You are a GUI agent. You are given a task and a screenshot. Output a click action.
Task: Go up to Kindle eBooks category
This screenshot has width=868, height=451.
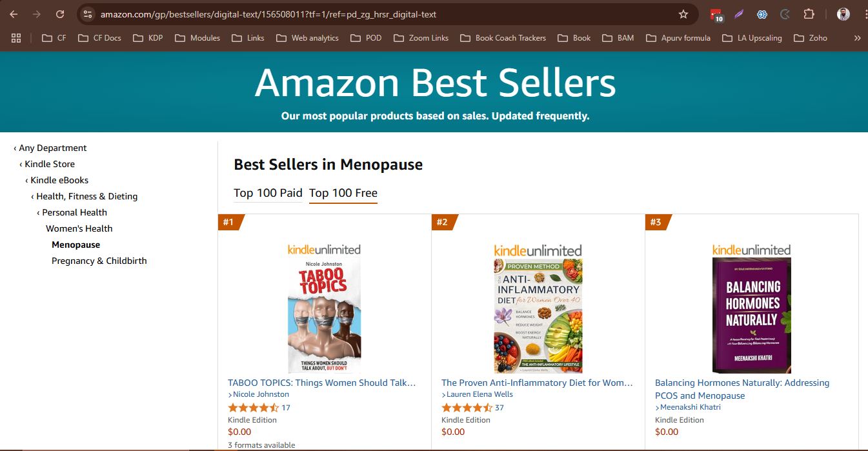59,180
